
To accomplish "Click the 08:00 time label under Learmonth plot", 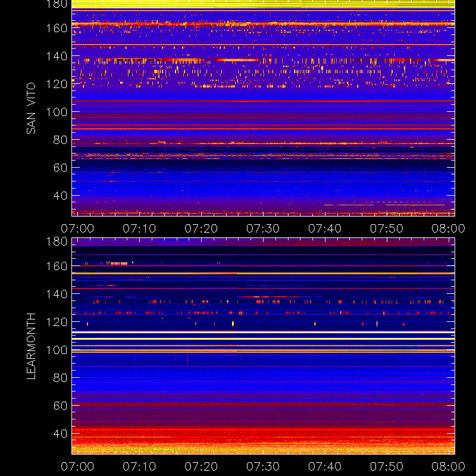I will tap(449, 466).
